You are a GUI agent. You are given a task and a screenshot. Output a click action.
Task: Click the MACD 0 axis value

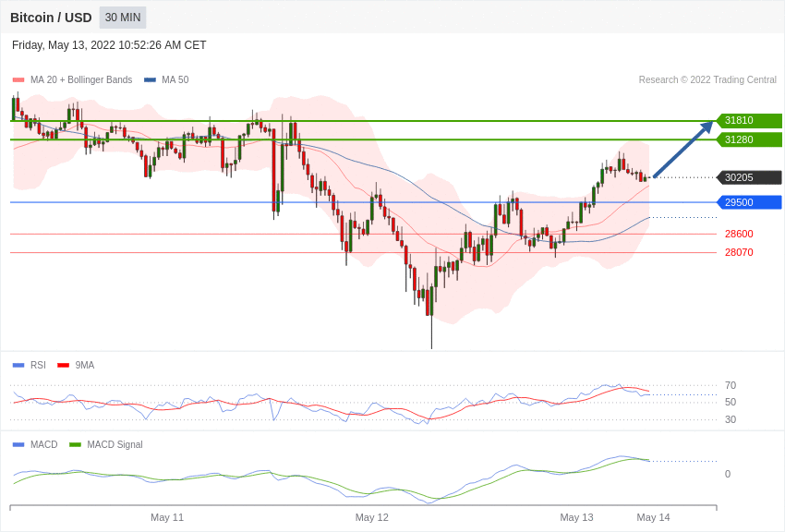pos(728,474)
